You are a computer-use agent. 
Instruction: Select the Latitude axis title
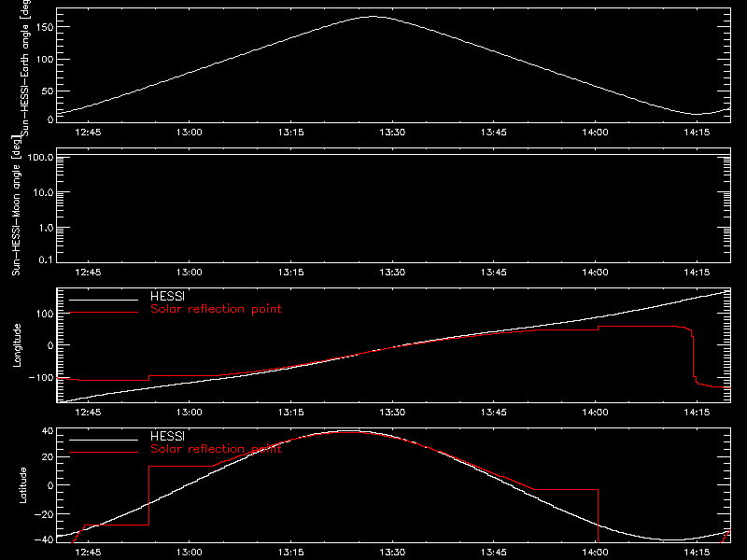pos(22,485)
